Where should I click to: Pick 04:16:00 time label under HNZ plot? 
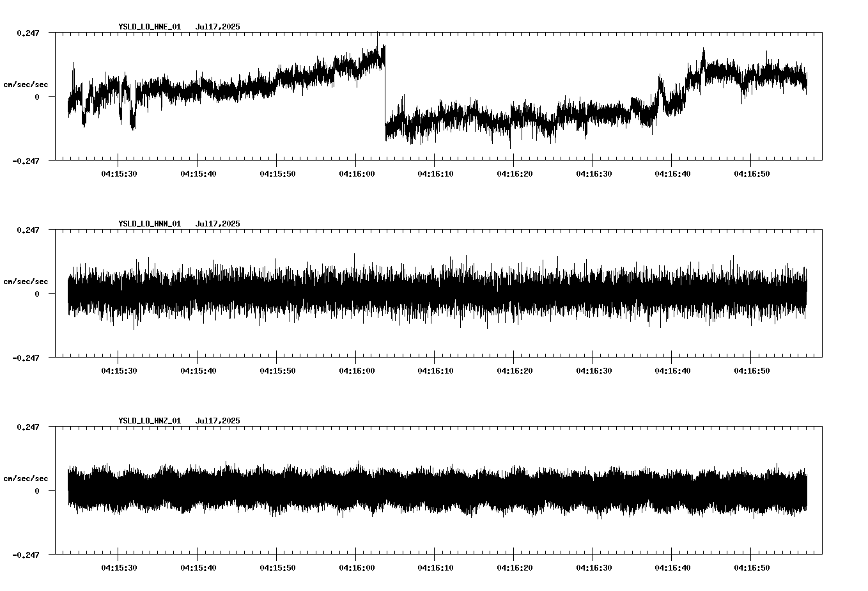(356, 568)
